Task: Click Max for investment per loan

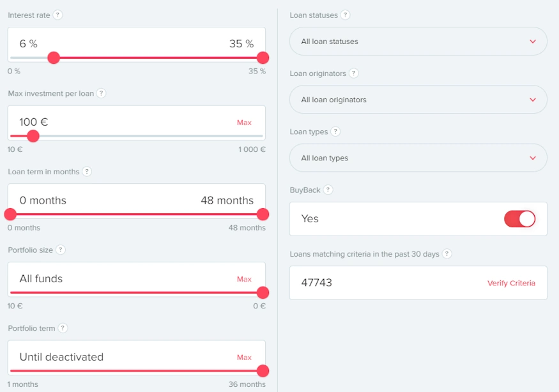Action: tap(244, 123)
